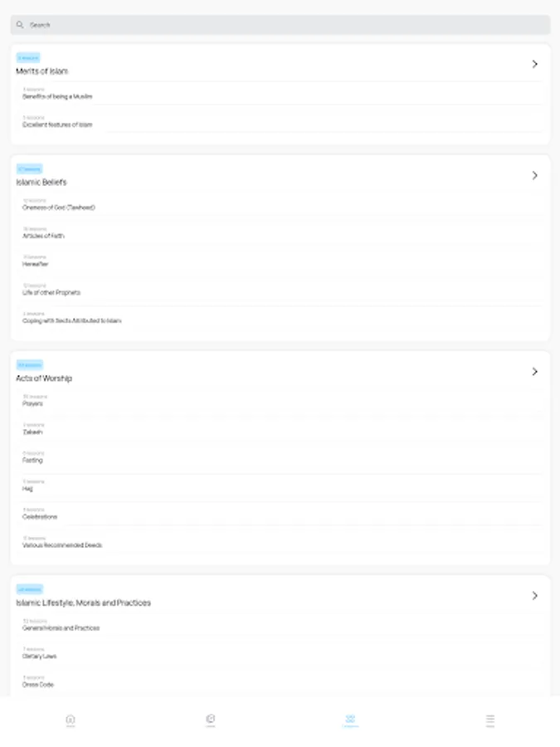560x747 pixels.
Task: Open Excellent features of Islam lessons
Action: click(x=58, y=124)
